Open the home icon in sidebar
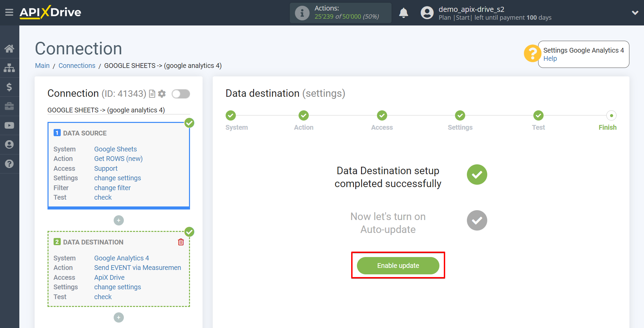 pyautogui.click(x=10, y=49)
